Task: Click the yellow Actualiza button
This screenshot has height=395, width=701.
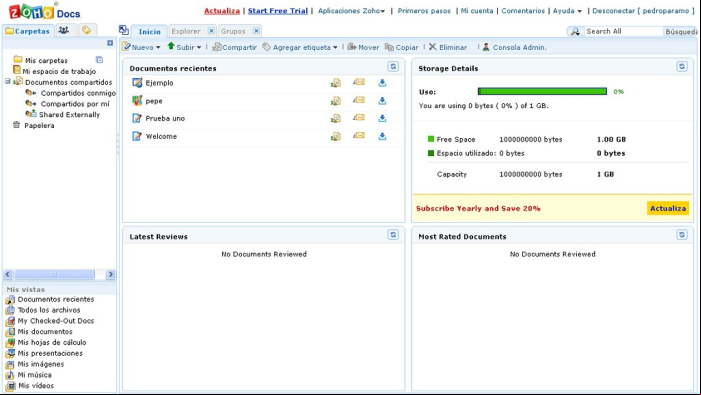Action: (x=668, y=208)
